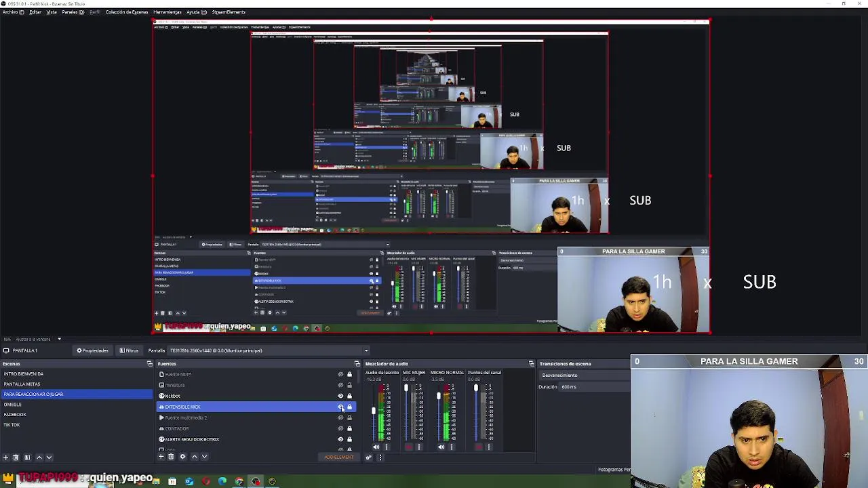Open source properties gear in the Fuentes toolbar
This screenshot has width=868, height=488.
point(182,457)
